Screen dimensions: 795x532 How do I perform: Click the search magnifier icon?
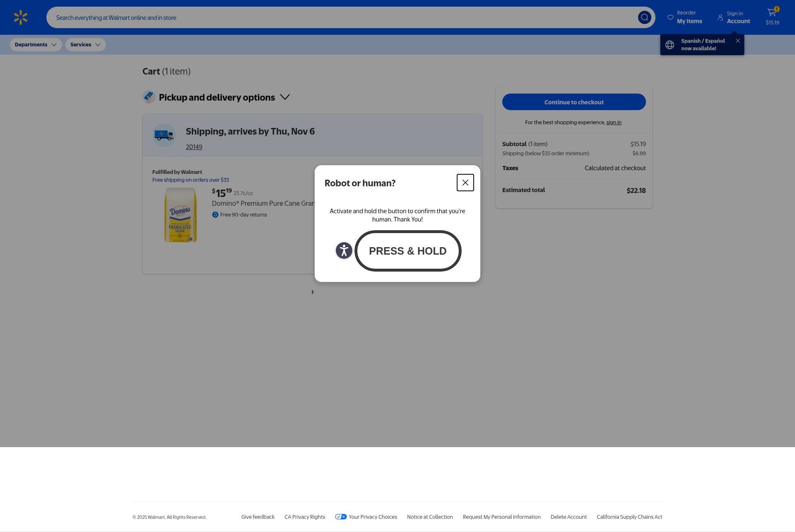[x=644, y=17]
